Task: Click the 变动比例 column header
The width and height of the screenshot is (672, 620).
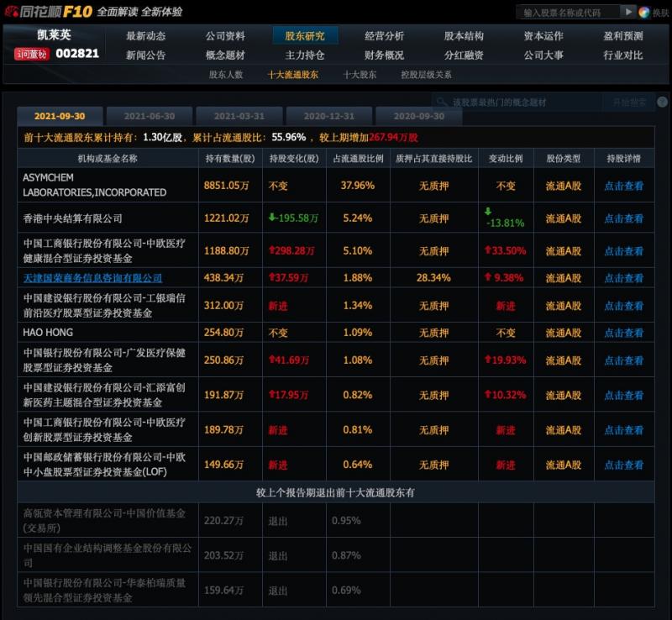Action: 506,159
